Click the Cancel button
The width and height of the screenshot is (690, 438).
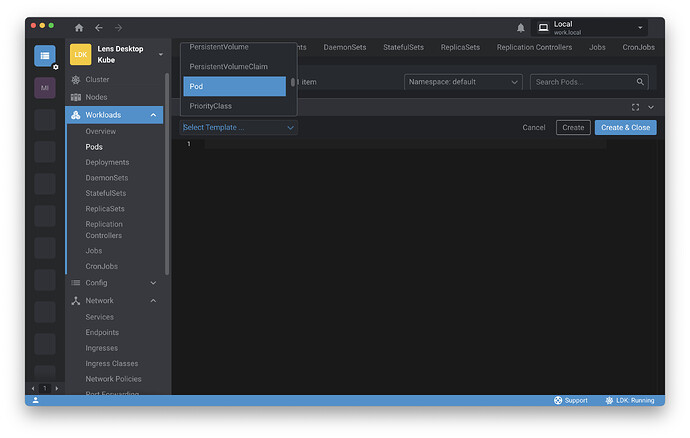click(534, 128)
